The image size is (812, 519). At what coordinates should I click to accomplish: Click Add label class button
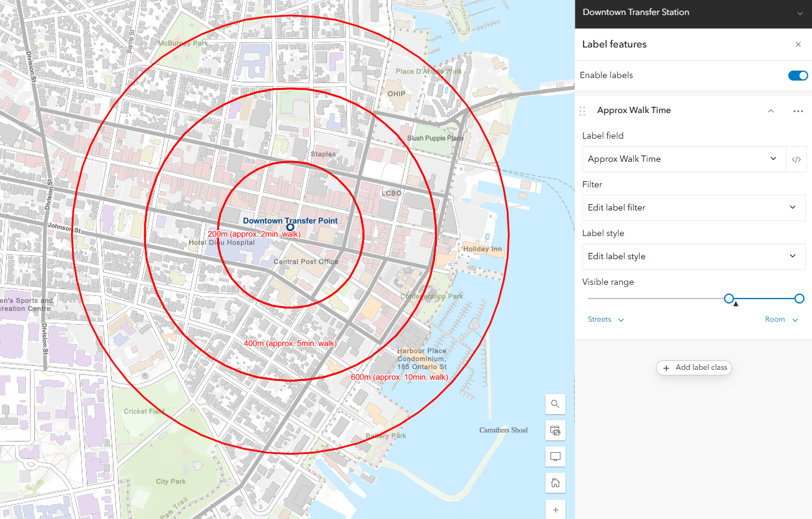point(693,367)
